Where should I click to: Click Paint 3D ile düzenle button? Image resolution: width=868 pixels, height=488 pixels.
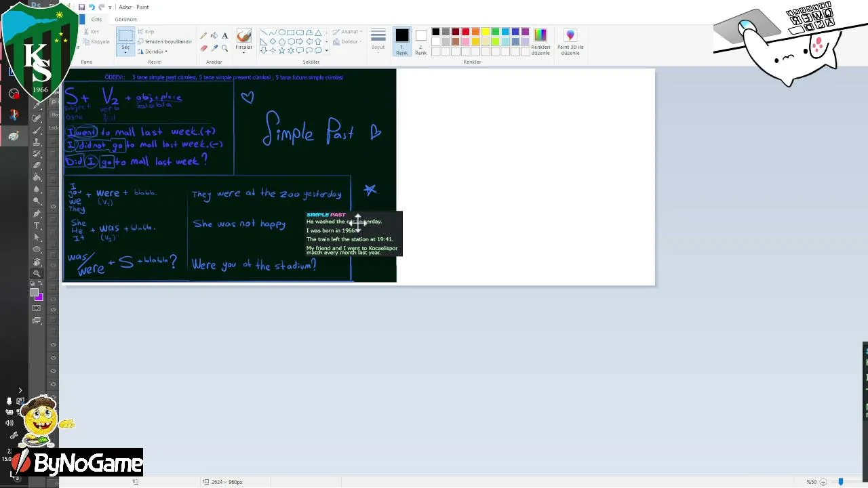pos(570,42)
